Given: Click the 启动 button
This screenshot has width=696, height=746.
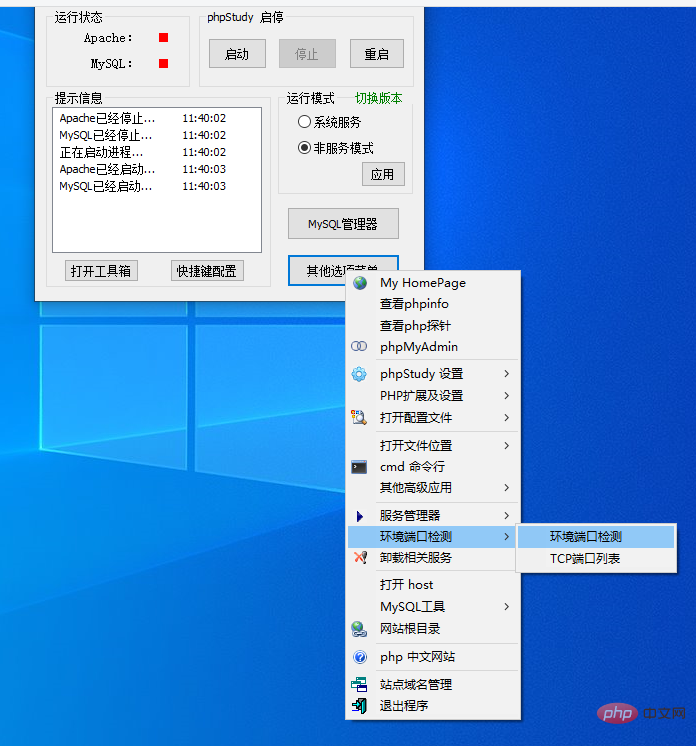Looking at the screenshot, I should 237,54.
